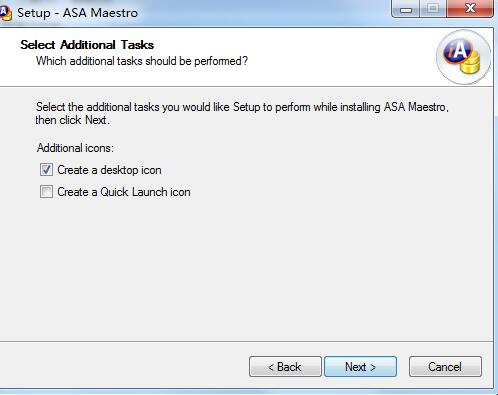This screenshot has height=395, width=498.
Task: Click the 'Which additional tasks should be performed?' subtitle
Action: [142, 61]
